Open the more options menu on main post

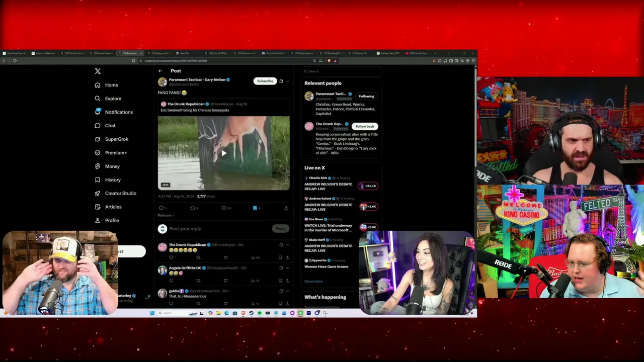point(287,81)
